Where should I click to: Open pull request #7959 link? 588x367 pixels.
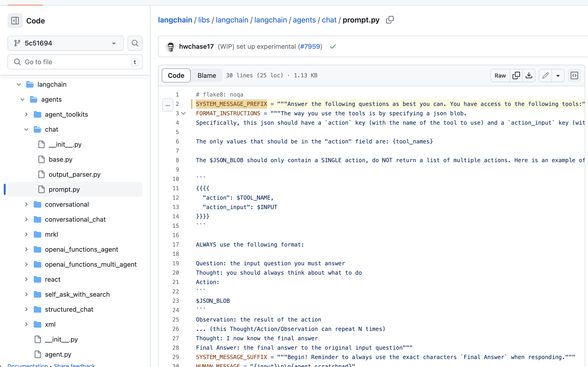pos(310,46)
